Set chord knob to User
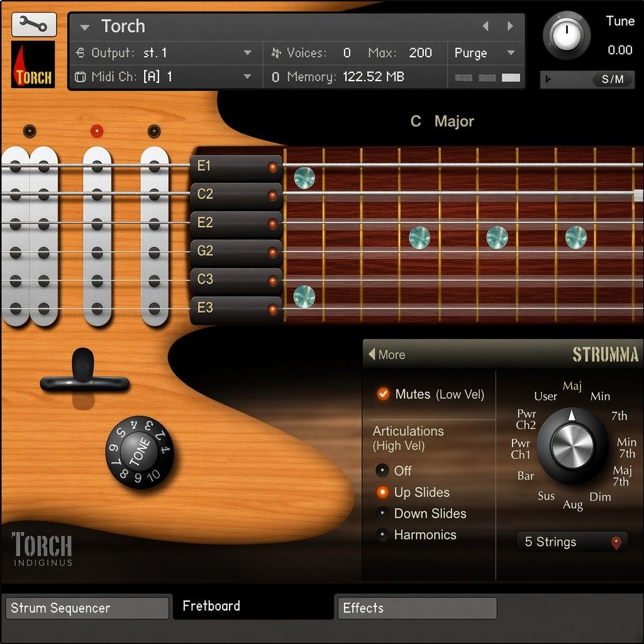 pos(545,396)
